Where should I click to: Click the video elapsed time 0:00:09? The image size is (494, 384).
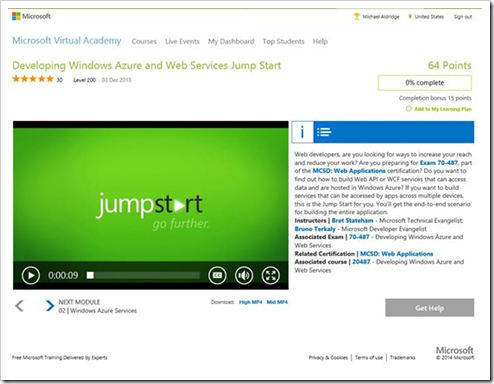(63, 275)
